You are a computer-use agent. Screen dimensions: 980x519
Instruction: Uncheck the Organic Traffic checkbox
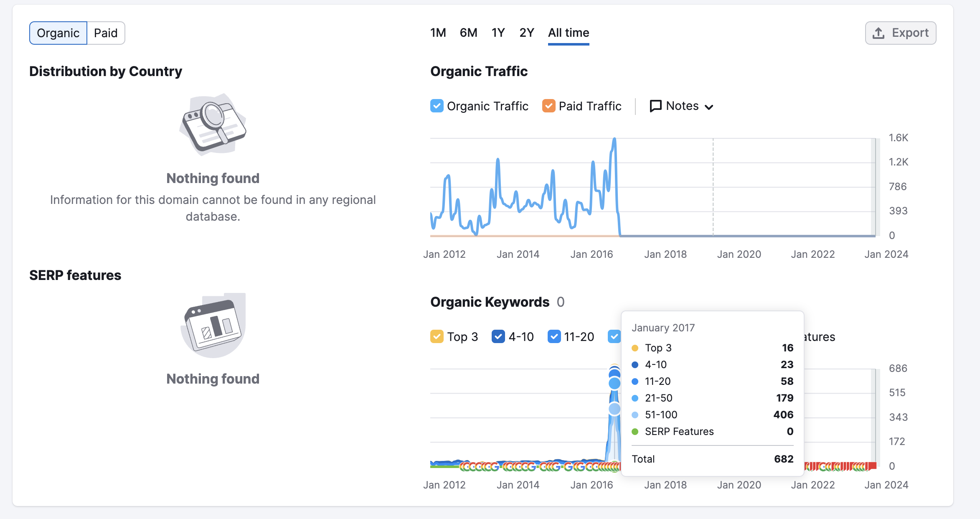pyautogui.click(x=437, y=106)
